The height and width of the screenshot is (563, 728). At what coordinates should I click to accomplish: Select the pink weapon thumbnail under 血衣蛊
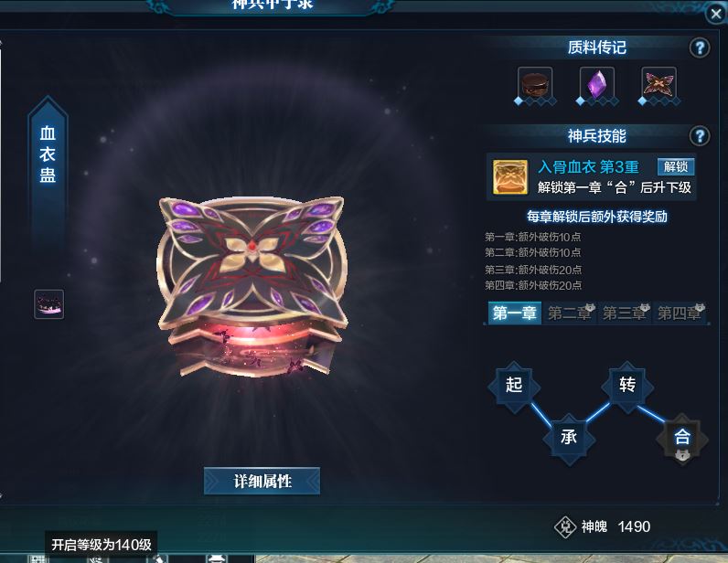pos(48,304)
